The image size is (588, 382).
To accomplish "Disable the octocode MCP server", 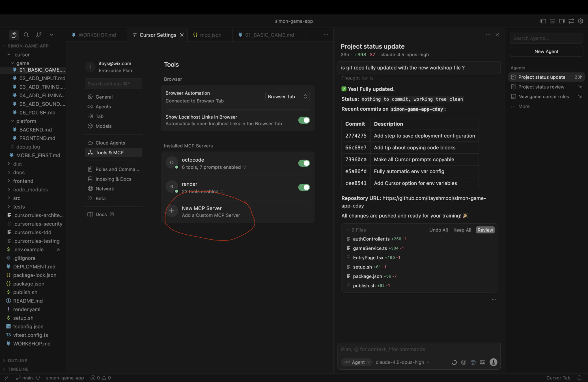I will 304,163.
